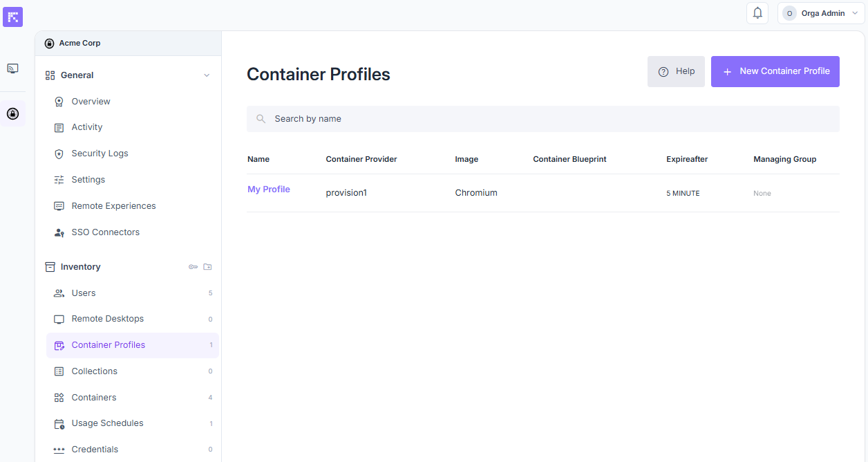The height and width of the screenshot is (462, 868).
Task: Click the Containers shapes icon
Action: [x=59, y=398]
